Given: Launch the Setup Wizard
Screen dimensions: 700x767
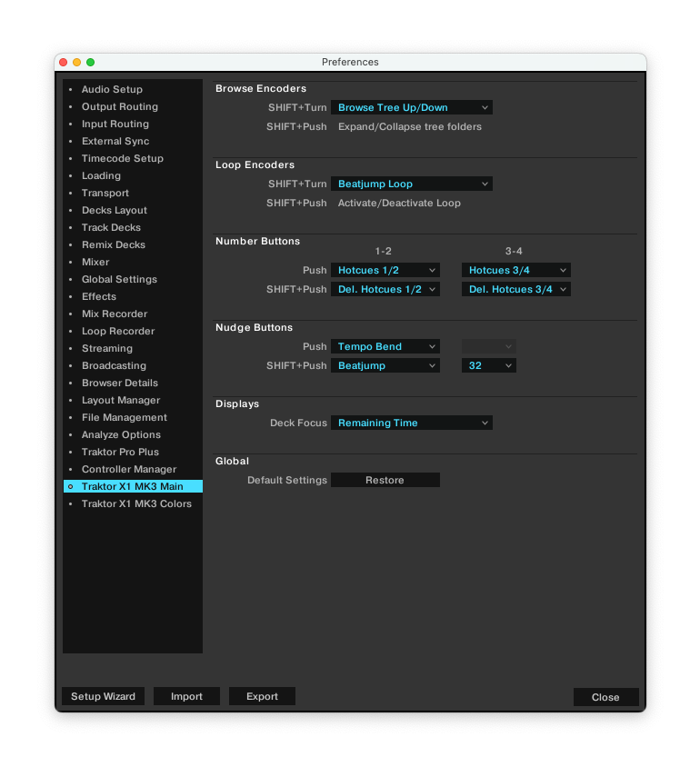Looking at the screenshot, I should click(103, 696).
